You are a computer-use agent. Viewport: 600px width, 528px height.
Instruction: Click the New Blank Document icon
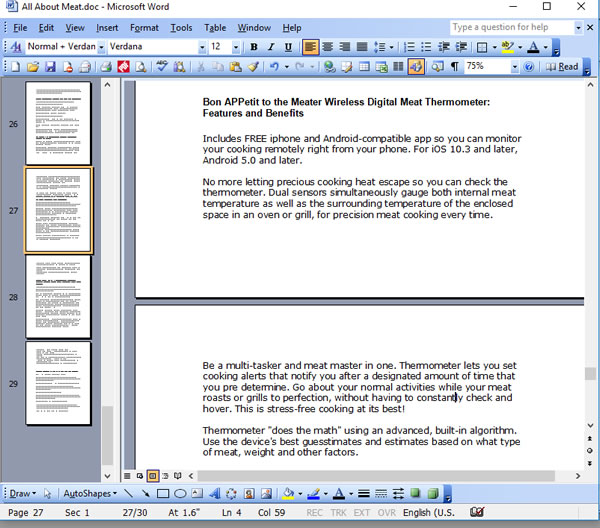pos(16,67)
